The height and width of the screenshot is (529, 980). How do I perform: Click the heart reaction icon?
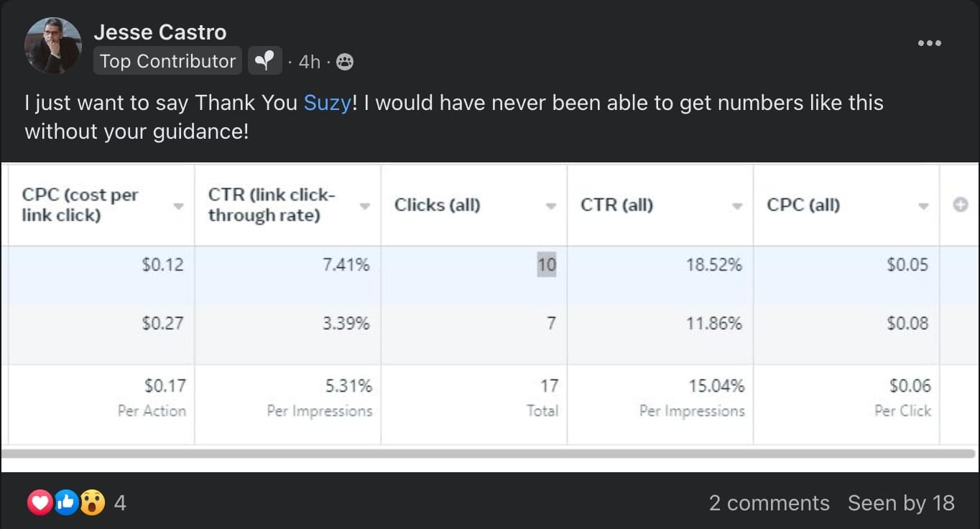pyautogui.click(x=40, y=502)
